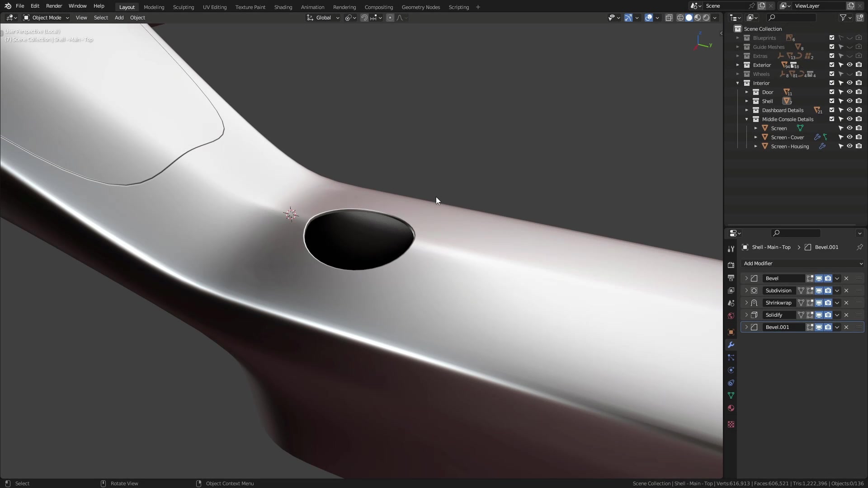Switch viewport to Rendered shading
The width and height of the screenshot is (868, 488).
(x=706, y=18)
